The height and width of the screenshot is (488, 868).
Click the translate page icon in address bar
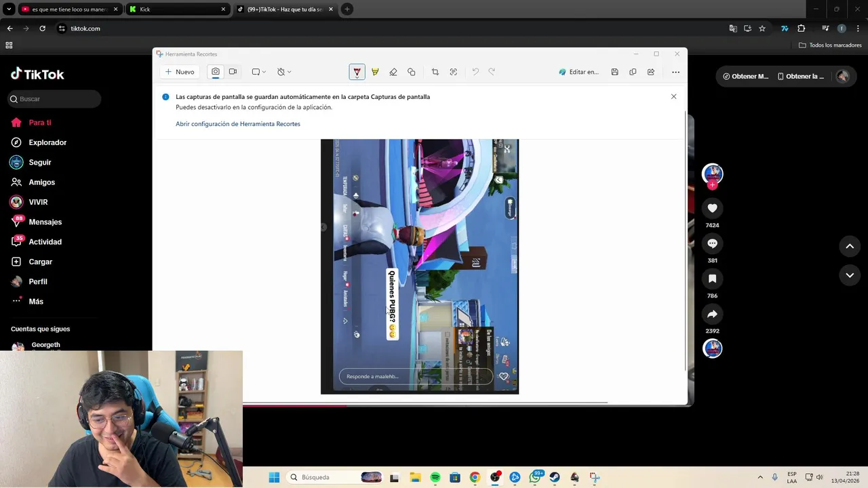tap(733, 28)
